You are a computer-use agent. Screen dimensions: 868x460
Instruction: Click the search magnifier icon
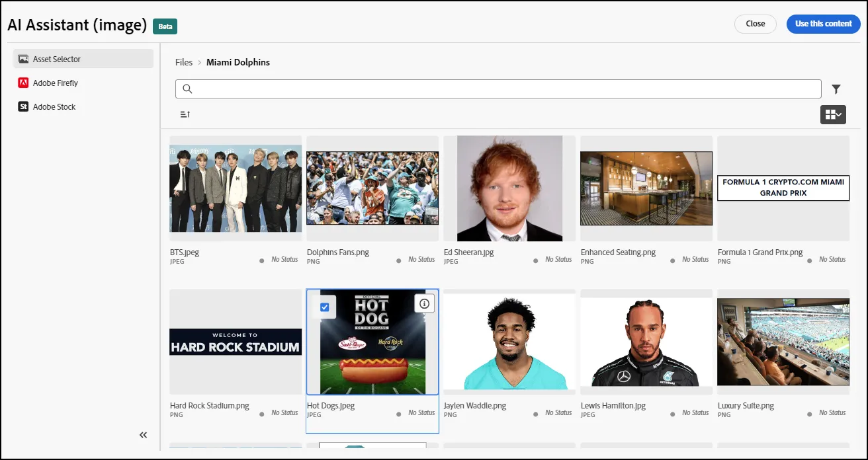tap(187, 89)
